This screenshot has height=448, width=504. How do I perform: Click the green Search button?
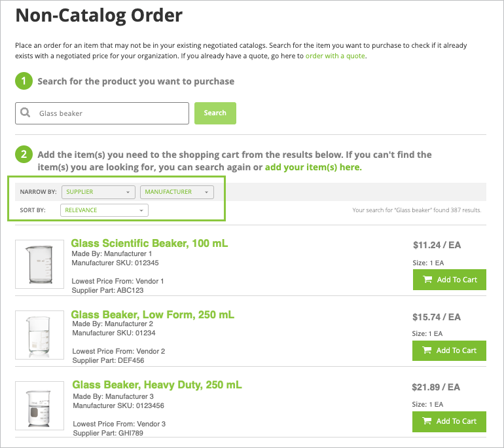215,113
